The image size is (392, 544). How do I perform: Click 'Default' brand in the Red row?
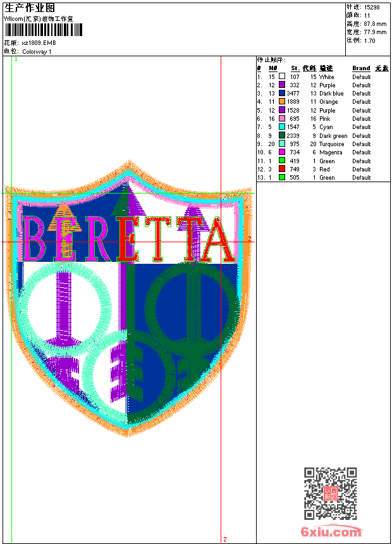pyautogui.click(x=361, y=170)
